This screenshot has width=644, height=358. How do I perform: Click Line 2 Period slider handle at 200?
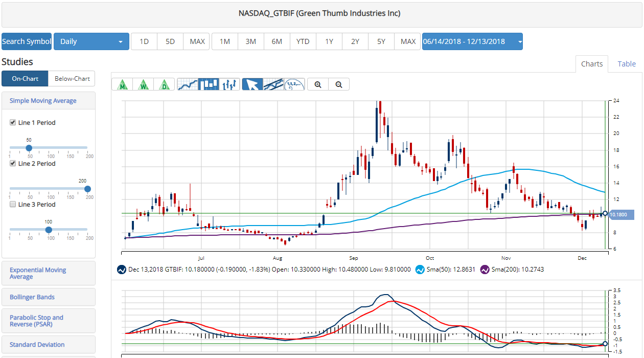pos(88,189)
